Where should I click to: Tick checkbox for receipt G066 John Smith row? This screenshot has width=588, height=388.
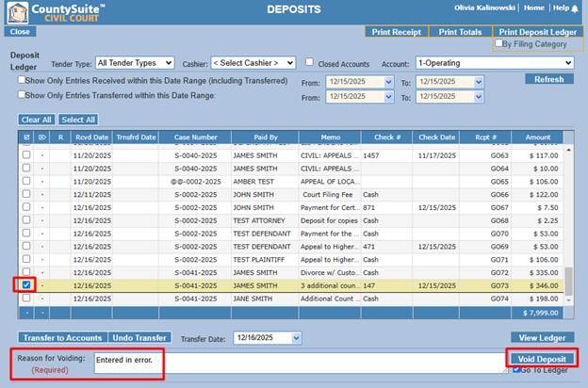(x=26, y=194)
